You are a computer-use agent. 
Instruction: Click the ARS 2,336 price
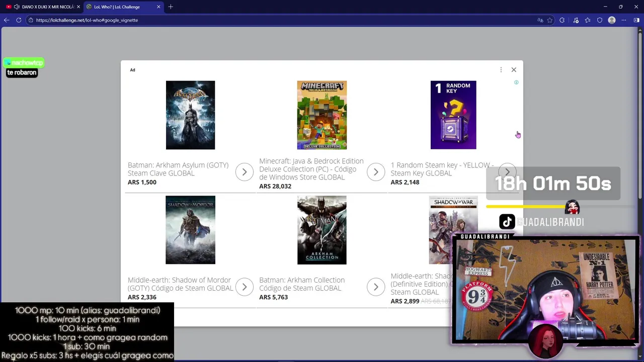click(x=142, y=297)
